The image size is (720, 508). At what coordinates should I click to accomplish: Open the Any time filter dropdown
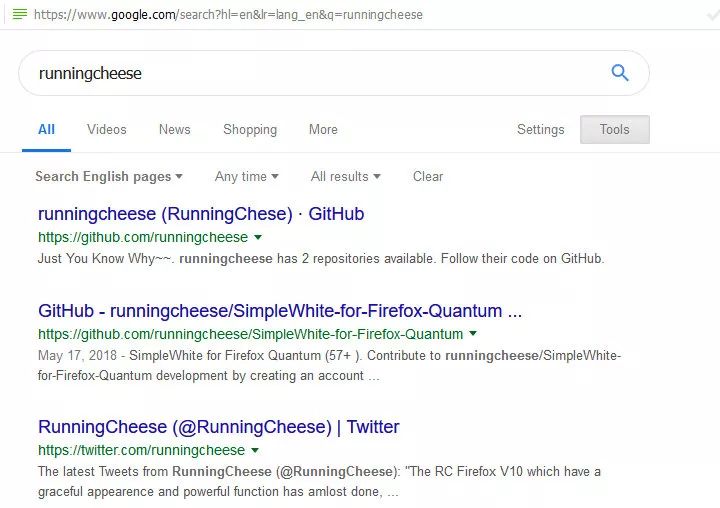[x=247, y=176]
